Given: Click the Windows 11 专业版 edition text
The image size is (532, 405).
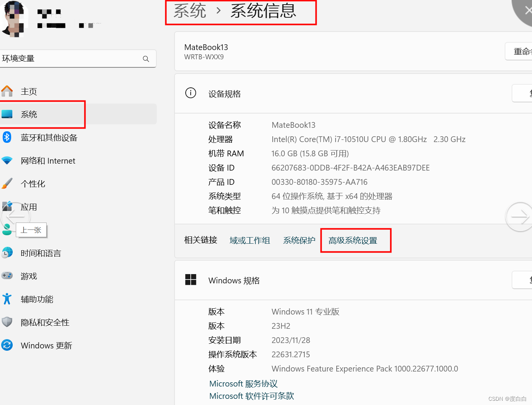Looking at the screenshot, I should 305,312.
